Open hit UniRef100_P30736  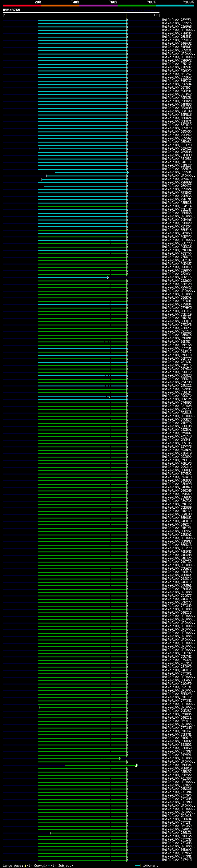tap(177, 501)
